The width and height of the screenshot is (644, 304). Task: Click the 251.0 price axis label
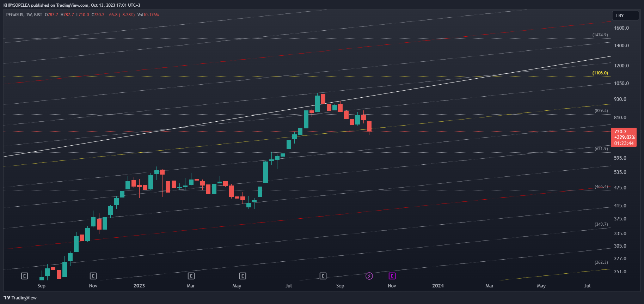[620, 272]
